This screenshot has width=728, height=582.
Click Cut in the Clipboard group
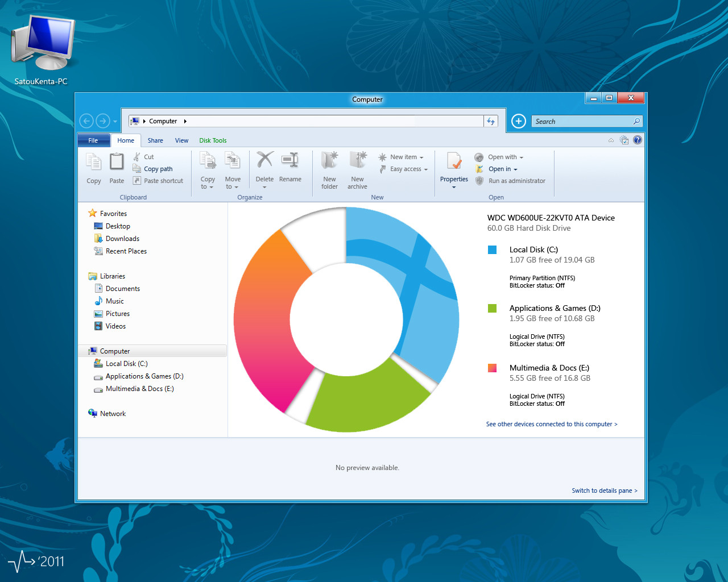[143, 157]
